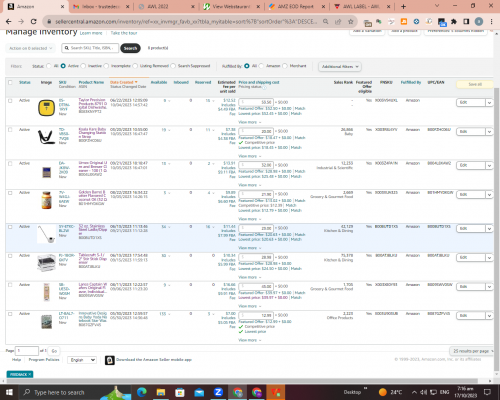Expand the Edit dropdown arrow for Taylor Precision row
This screenshot has width=500, height=400.
tap(489, 103)
